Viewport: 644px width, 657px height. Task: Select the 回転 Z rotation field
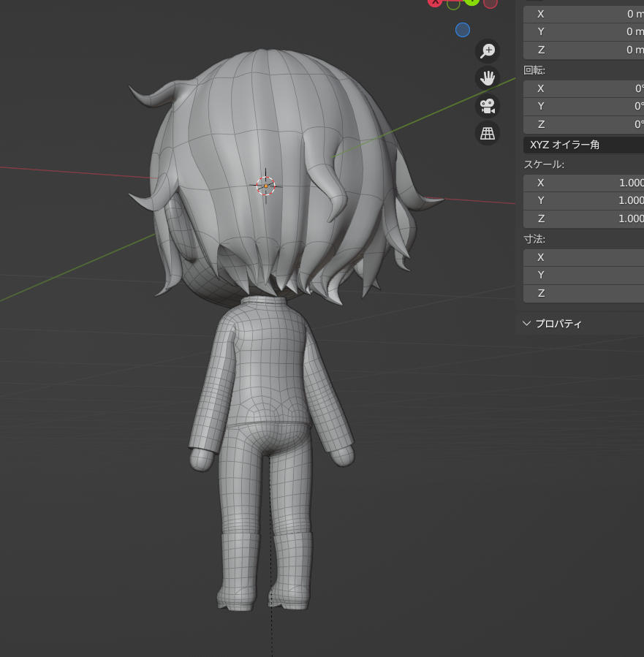(583, 124)
